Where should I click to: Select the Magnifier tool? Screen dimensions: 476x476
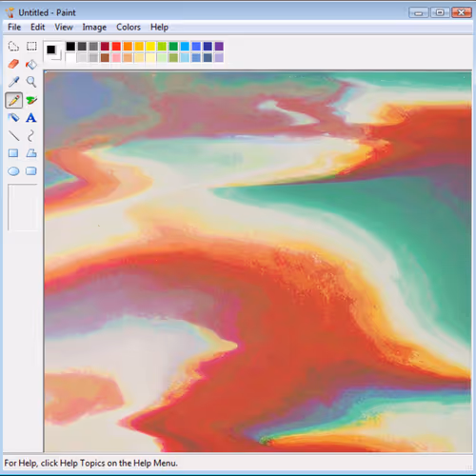[x=31, y=82]
